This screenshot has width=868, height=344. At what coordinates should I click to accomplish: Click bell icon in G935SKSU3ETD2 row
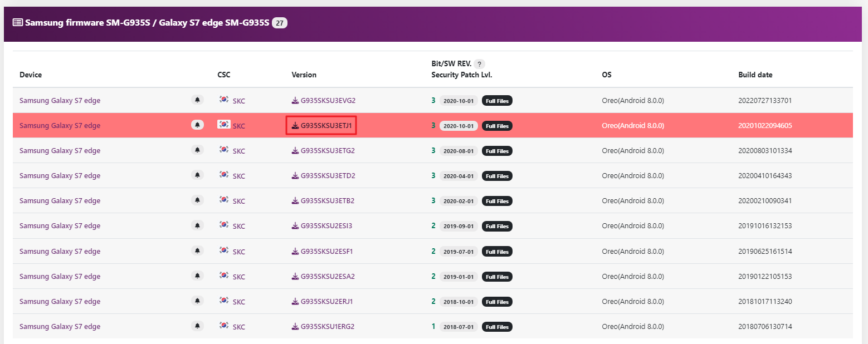point(197,175)
